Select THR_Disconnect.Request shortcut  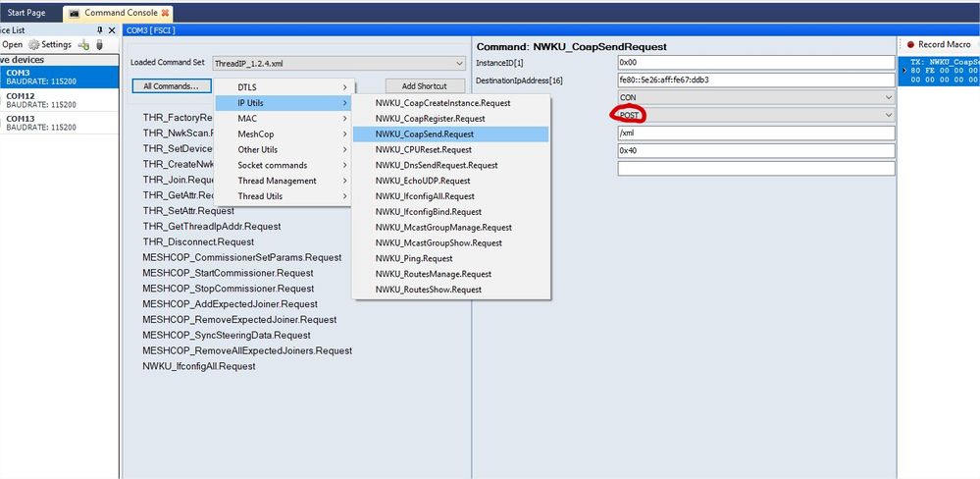coord(198,242)
